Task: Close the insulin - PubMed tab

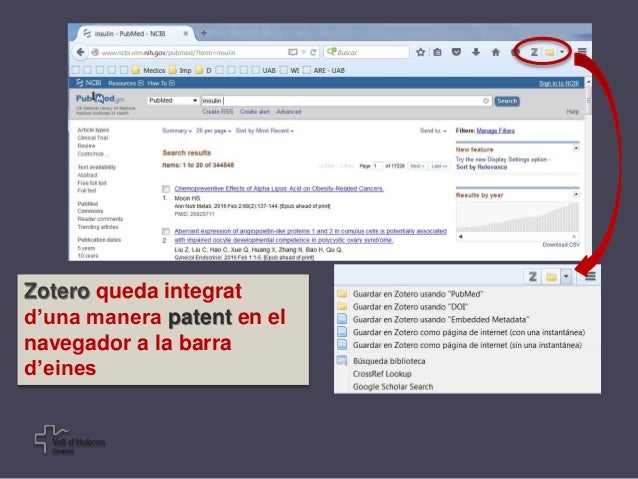Action: tap(186, 33)
